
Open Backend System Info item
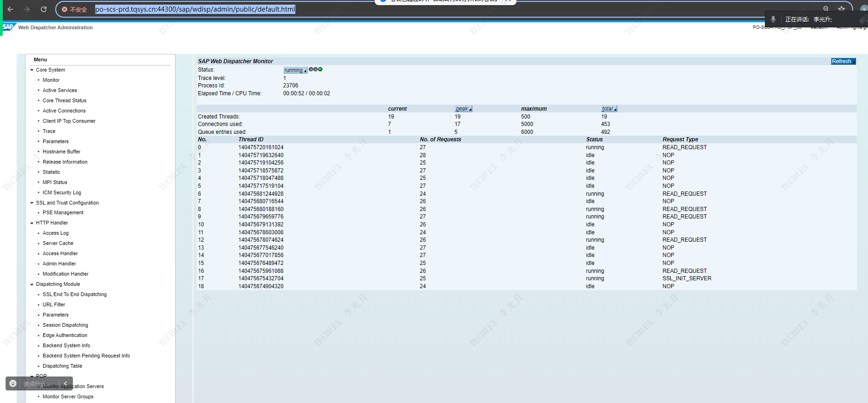[66, 345]
